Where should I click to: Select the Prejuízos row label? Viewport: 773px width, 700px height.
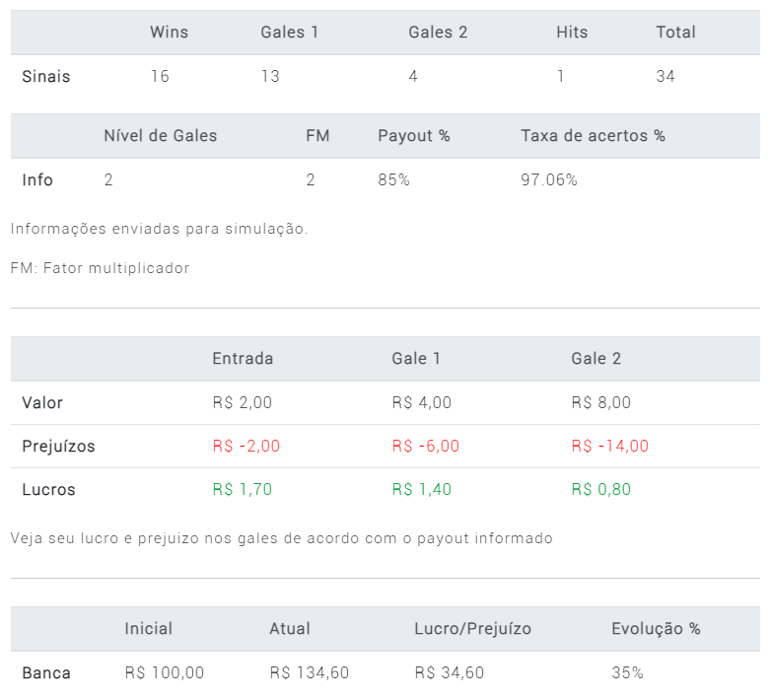58,446
